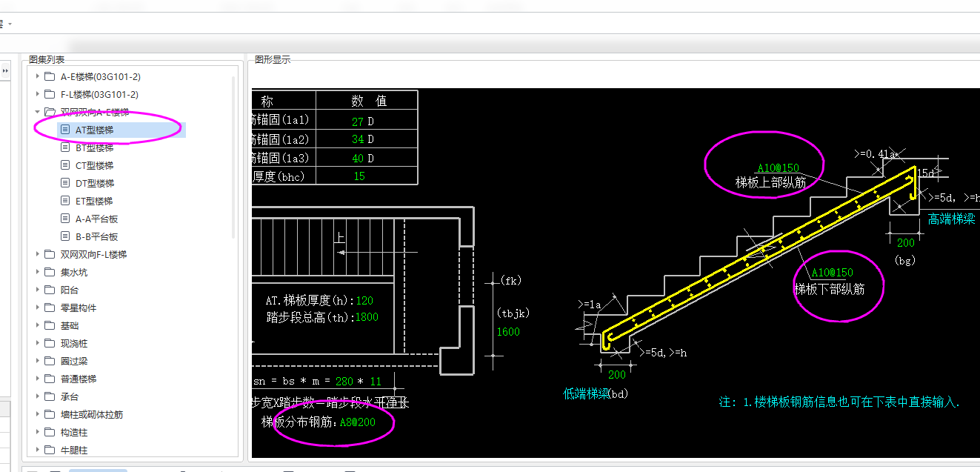
Task: Open the small dropdown arrow at top left
Action: pos(10,24)
